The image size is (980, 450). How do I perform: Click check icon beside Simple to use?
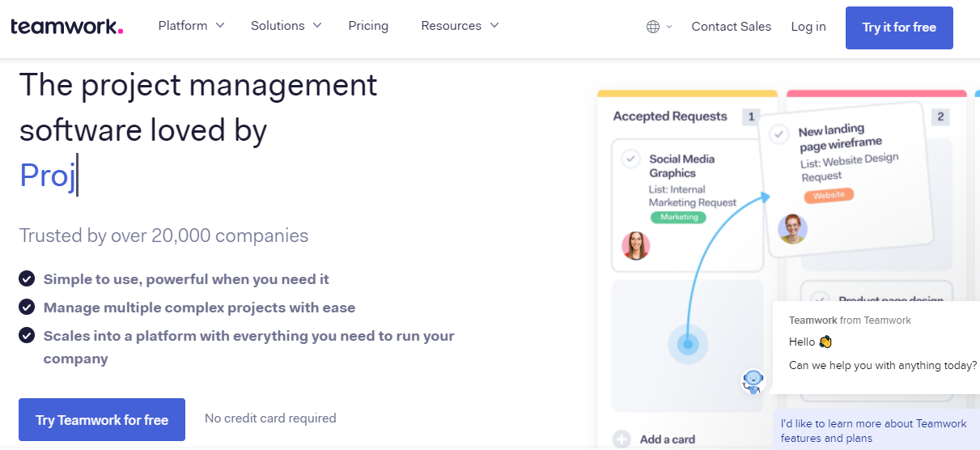[27, 278]
